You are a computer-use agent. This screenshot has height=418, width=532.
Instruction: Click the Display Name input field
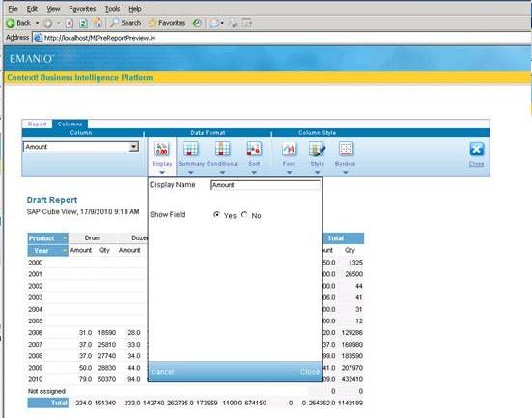tap(266, 185)
